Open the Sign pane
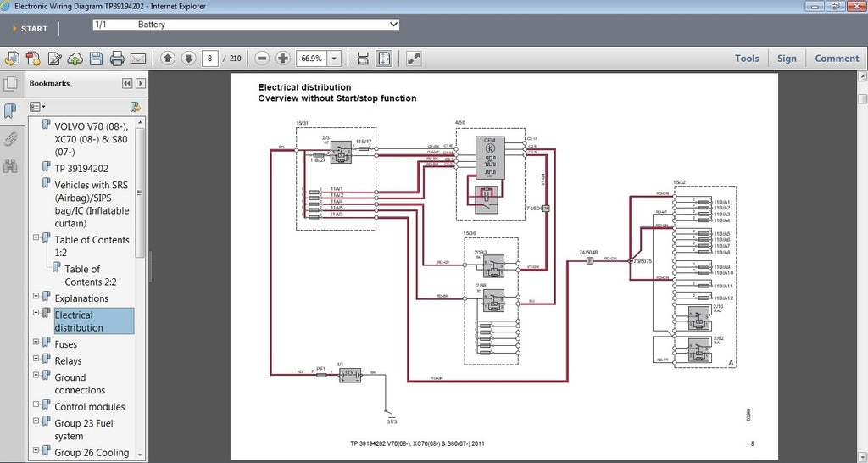 point(787,59)
